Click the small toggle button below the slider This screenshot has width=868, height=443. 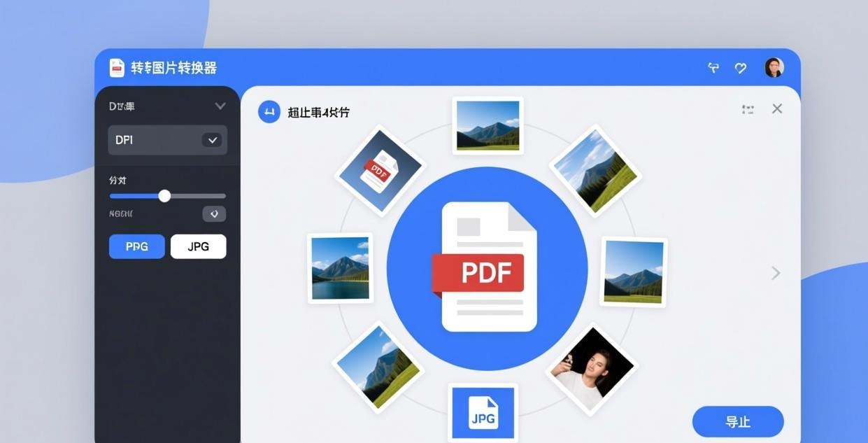tap(214, 214)
